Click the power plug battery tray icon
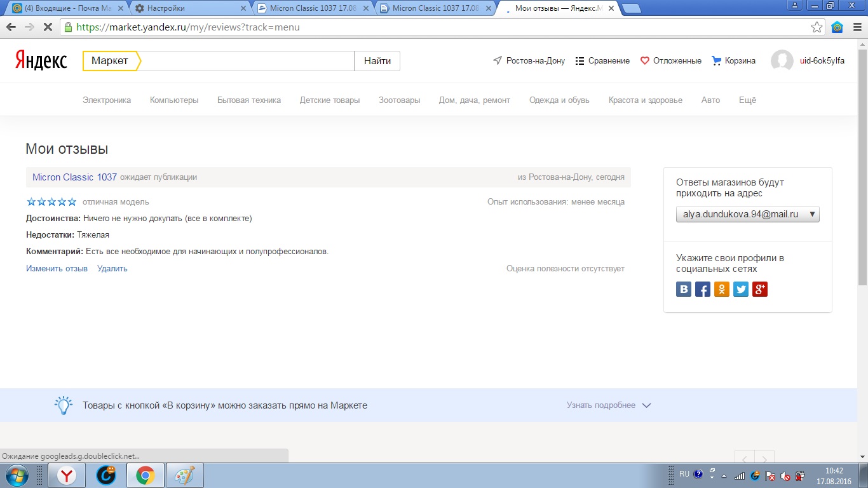The height and width of the screenshot is (488, 868). [801, 475]
